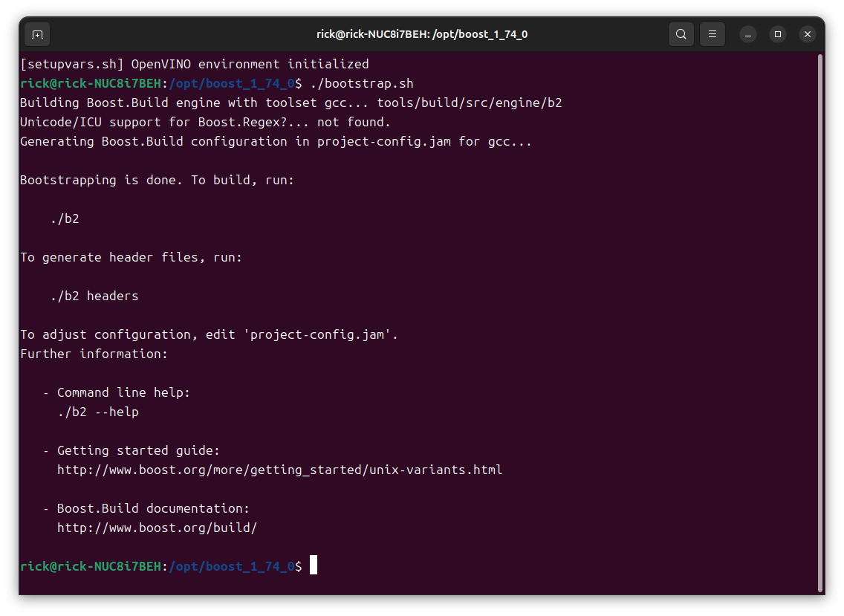
Task: Click the 'Unicode/ICU support' line
Action: [x=205, y=122]
